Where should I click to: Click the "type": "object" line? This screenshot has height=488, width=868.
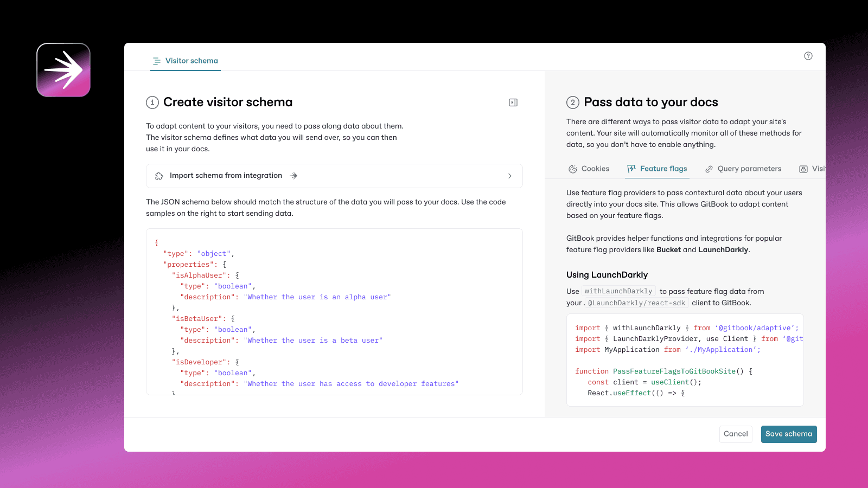click(x=199, y=254)
